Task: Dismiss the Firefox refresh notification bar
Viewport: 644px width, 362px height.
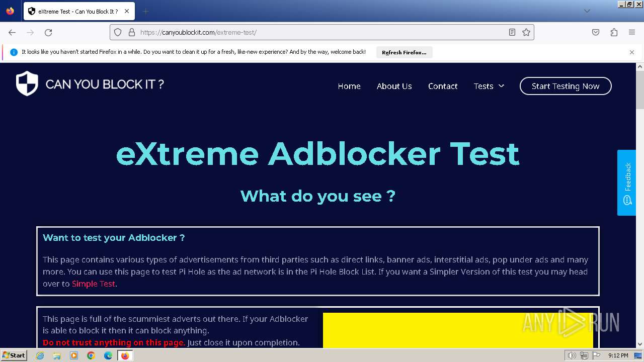Action: point(632,52)
